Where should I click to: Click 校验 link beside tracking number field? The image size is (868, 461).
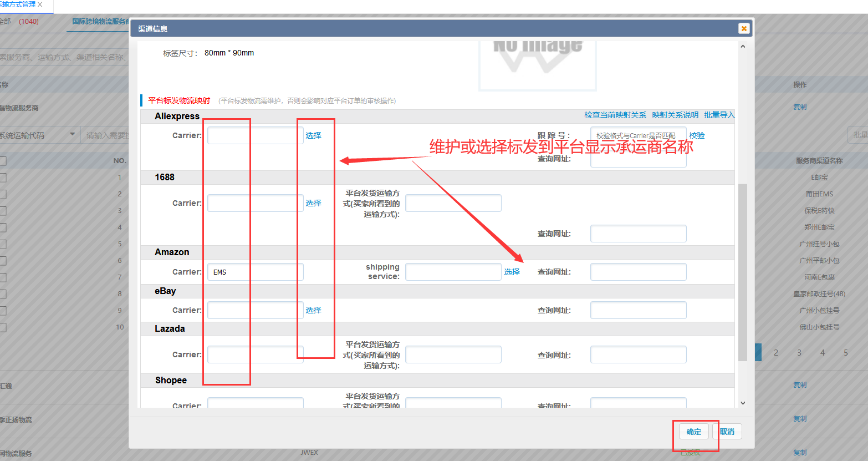pyautogui.click(x=697, y=135)
